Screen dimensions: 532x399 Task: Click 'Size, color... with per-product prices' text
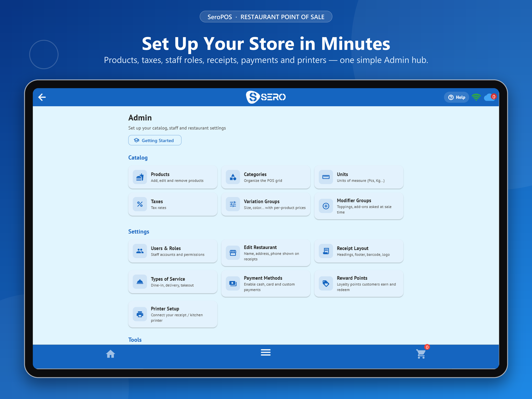[275, 208]
